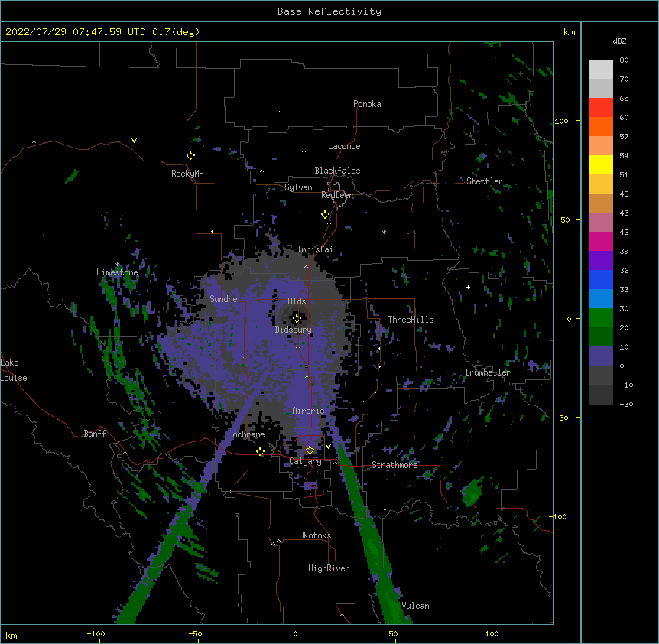Pick the bright yellow swatch in the dBZ legend
The width and height of the screenshot is (659, 644).
point(601,164)
